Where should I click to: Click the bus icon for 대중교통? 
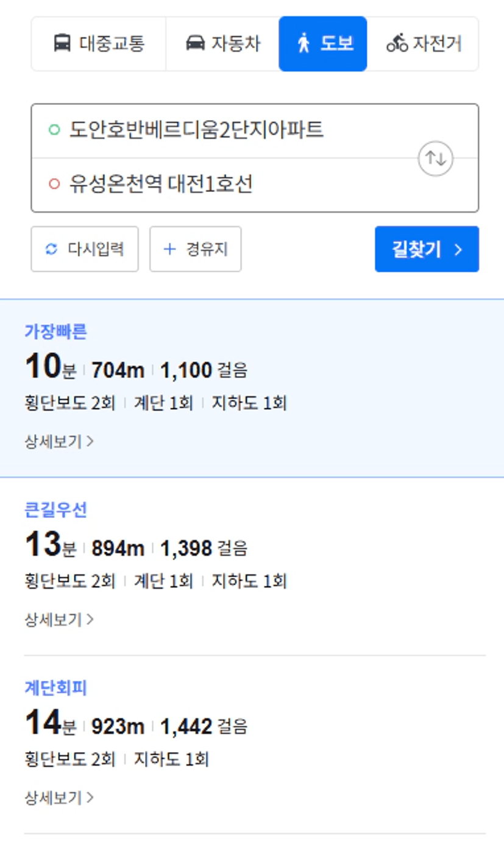click(62, 44)
